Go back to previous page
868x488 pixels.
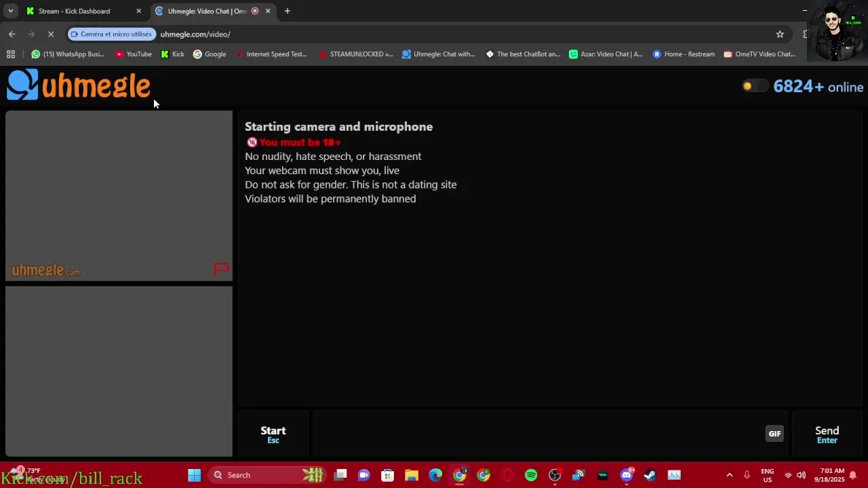pyautogui.click(x=12, y=34)
